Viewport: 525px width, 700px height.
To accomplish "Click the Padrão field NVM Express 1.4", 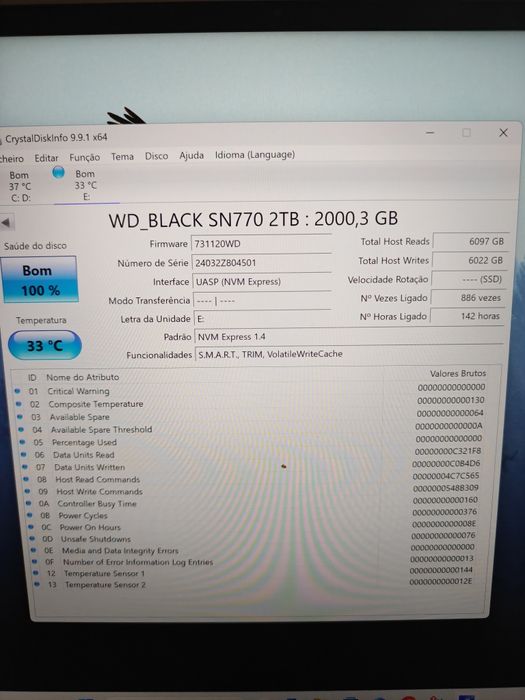I will (350, 337).
